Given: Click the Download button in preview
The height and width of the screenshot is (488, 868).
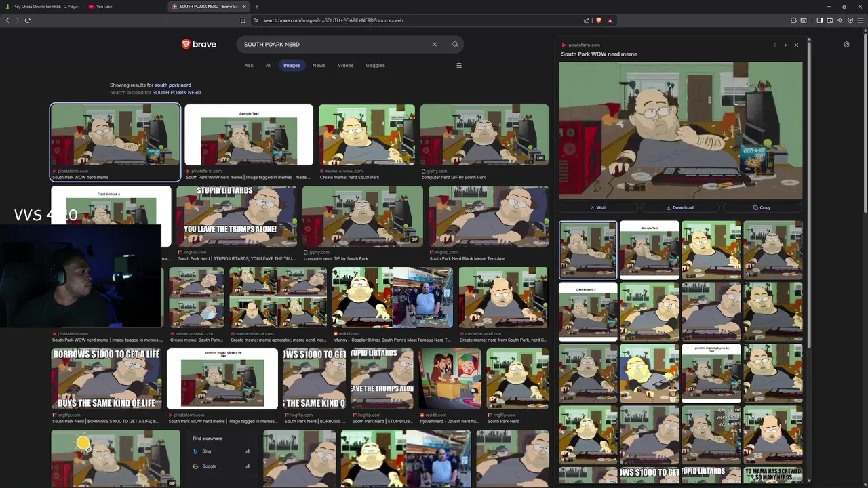Looking at the screenshot, I should [x=680, y=207].
